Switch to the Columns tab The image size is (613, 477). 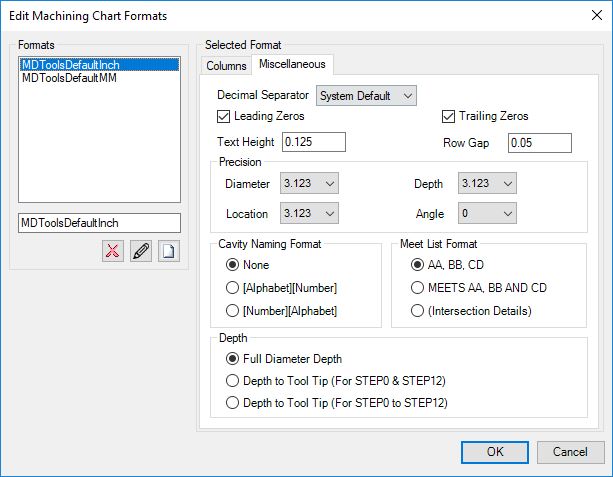(x=226, y=66)
